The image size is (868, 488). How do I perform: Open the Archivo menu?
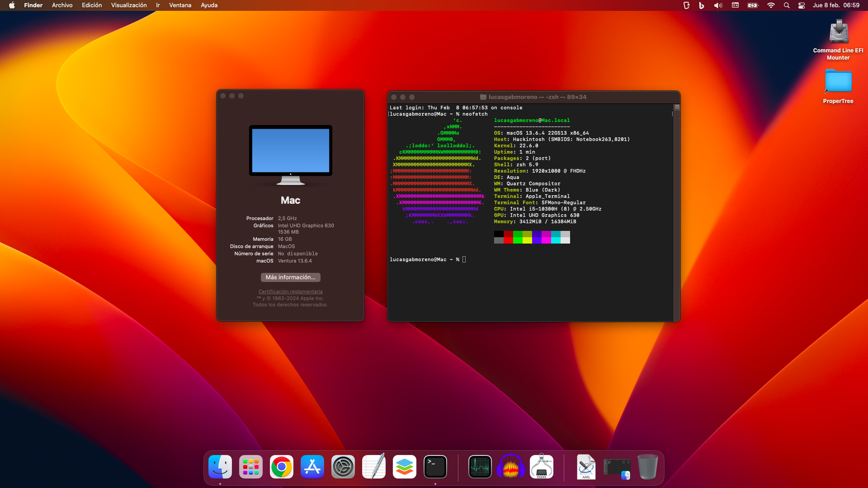62,5
